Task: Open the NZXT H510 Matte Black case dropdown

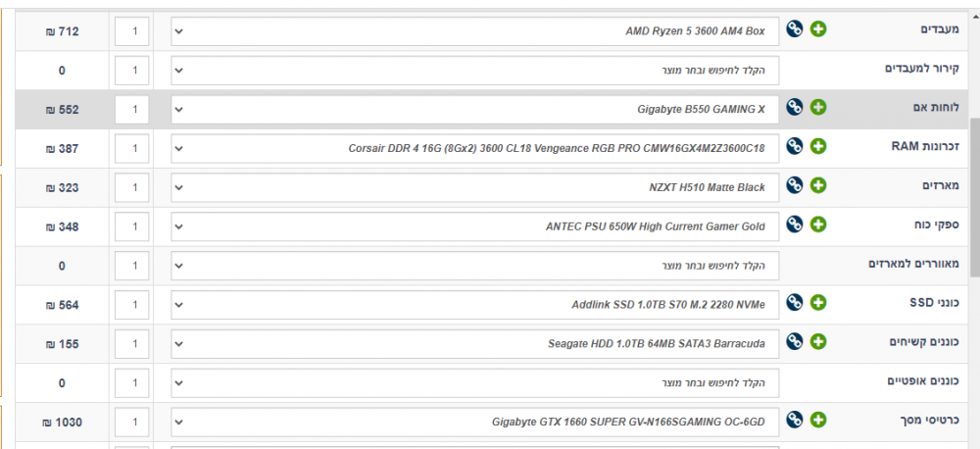Action: [475, 187]
